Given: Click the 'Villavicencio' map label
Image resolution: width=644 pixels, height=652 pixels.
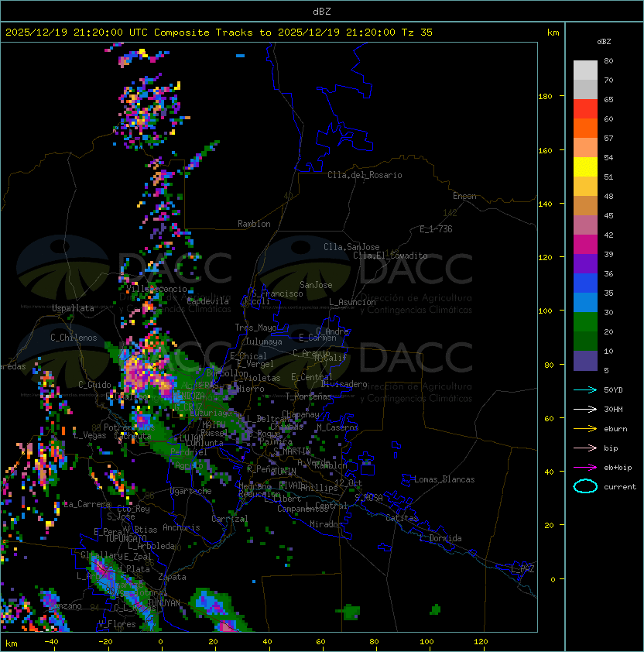Looking at the screenshot, I should point(156,289).
